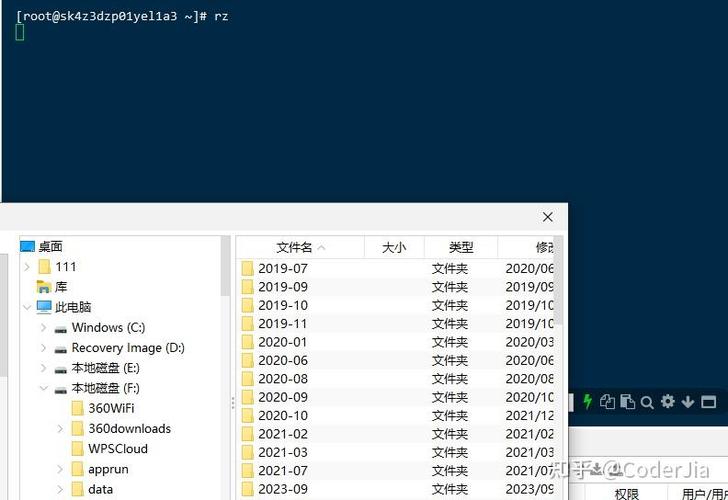Click the 文件夹 type cell of 2020-01
The image size is (728, 500).
[x=449, y=342]
